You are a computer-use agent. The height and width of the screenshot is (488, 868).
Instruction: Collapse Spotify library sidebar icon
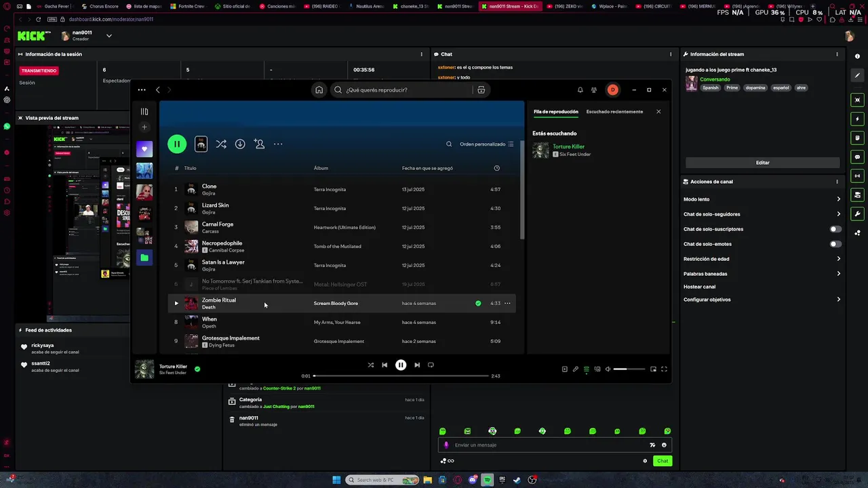[144, 112]
